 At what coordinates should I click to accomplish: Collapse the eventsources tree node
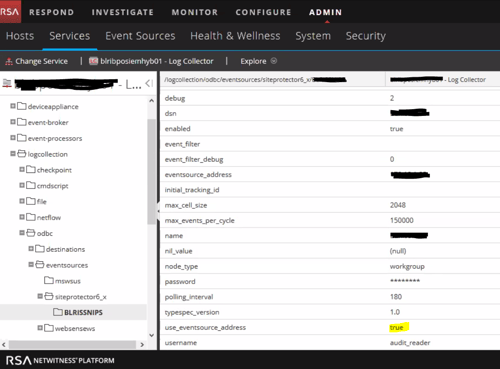point(31,264)
